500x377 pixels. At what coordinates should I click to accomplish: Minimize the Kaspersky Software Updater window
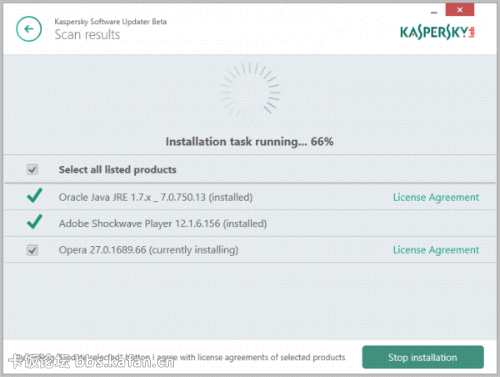click(x=434, y=12)
